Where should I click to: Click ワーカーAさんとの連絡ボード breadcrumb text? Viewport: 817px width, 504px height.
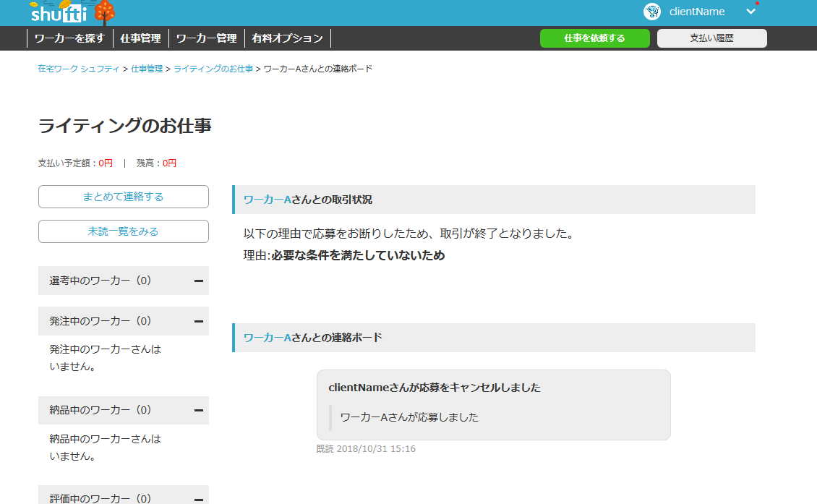coord(318,69)
